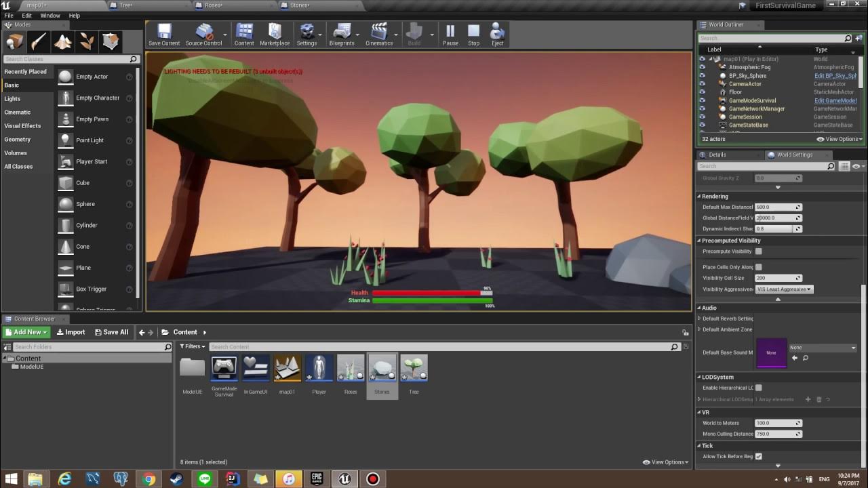Switch to the Details tab

(717, 155)
